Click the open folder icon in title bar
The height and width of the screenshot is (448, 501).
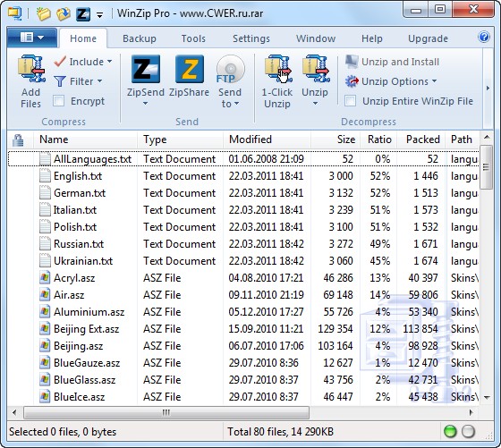[x=64, y=13]
